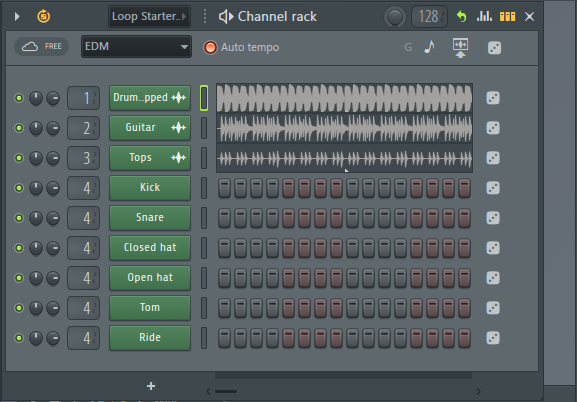Click the FREE cloud button
Viewport: 577px width, 402px height.
coord(42,46)
